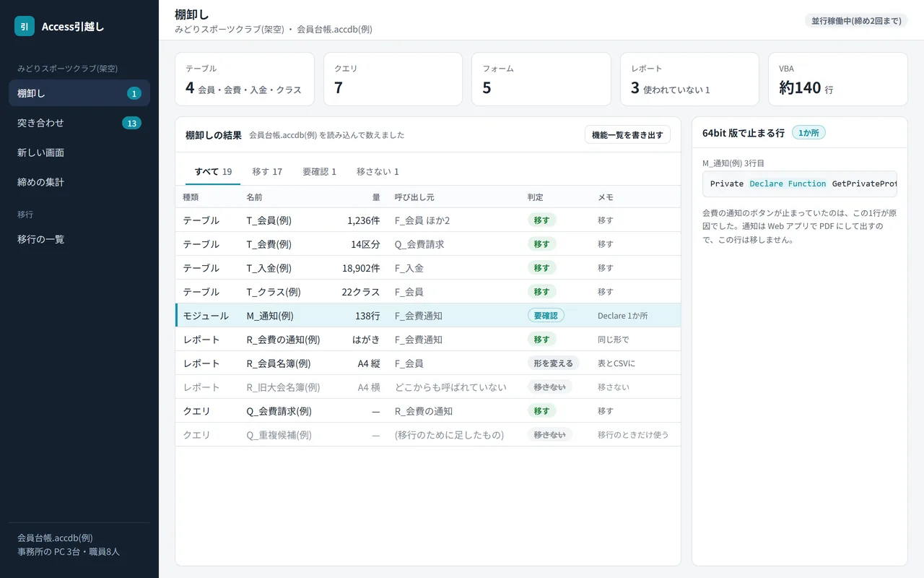This screenshot has height=578, width=924.
Task: Click the 呼び出し元 column header
Action: pyautogui.click(x=414, y=197)
